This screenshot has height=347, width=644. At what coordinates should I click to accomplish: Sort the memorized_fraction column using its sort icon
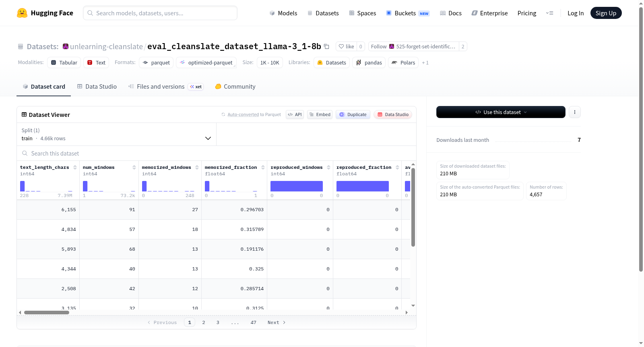(263, 167)
